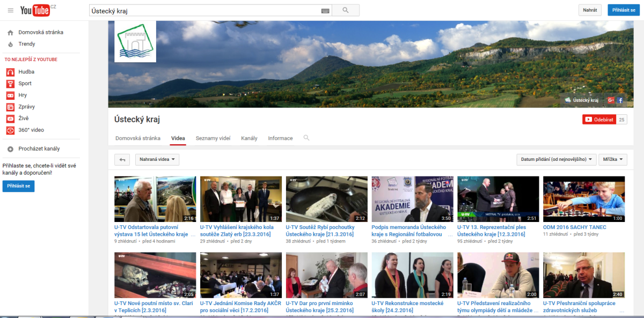Click the Domovská stránka home icon in sidebar

(x=10, y=32)
